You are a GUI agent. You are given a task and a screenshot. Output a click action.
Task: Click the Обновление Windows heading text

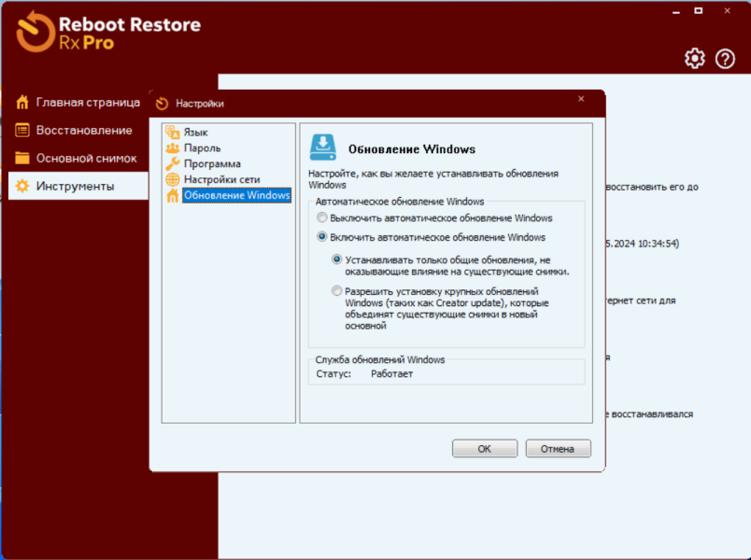[x=412, y=149]
